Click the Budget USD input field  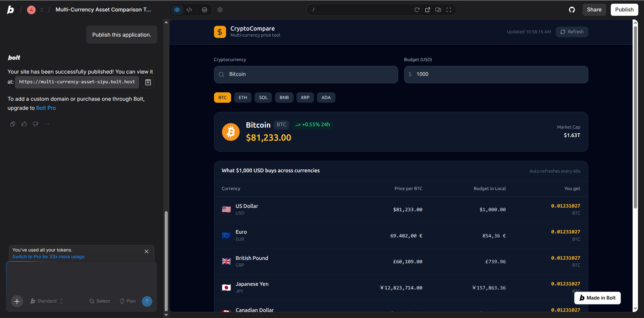pos(496,74)
